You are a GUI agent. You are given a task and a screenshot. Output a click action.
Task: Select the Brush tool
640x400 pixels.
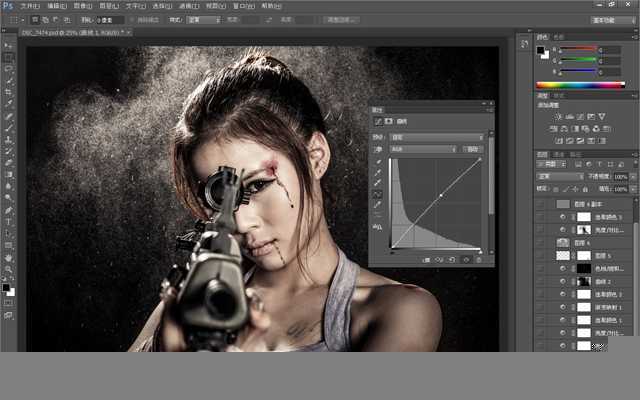pos(8,127)
